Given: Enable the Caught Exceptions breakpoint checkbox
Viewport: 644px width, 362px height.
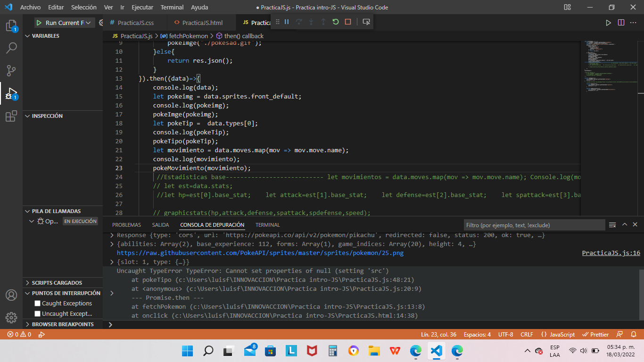Looking at the screenshot, I should pyautogui.click(x=36, y=303).
